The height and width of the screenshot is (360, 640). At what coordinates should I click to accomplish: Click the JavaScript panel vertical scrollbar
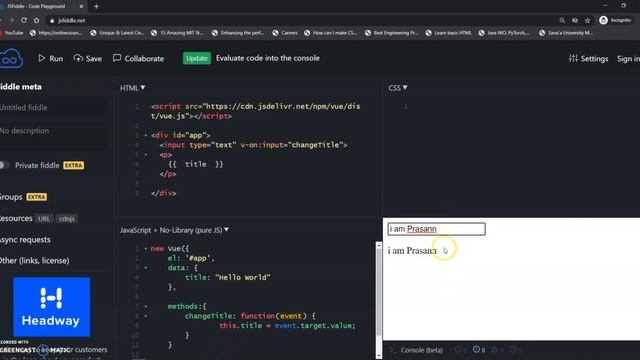[x=379, y=300]
